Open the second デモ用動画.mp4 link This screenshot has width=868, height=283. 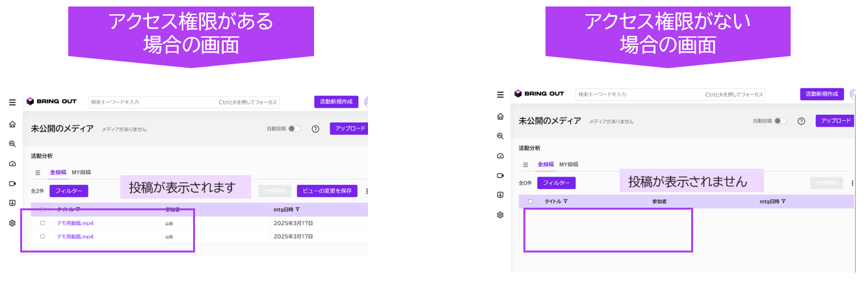click(75, 237)
